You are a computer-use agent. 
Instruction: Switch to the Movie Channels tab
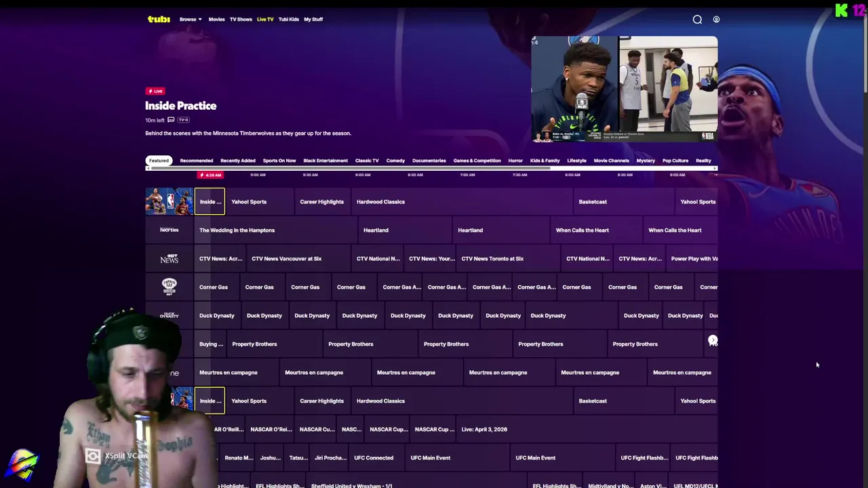click(x=611, y=161)
